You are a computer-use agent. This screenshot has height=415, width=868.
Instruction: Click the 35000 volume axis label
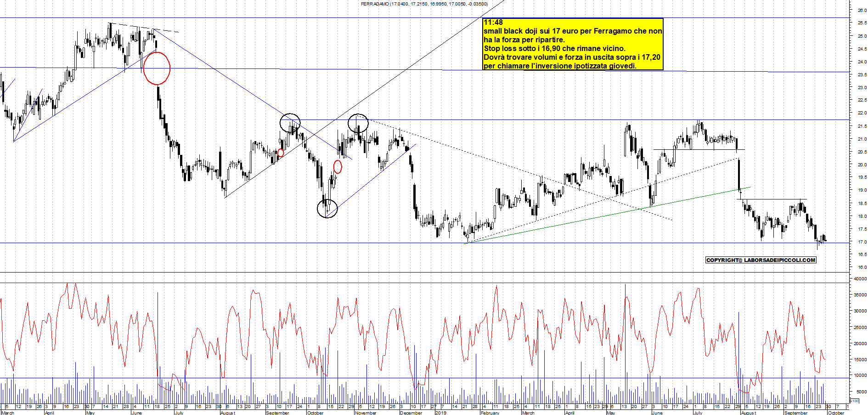pos(861,295)
